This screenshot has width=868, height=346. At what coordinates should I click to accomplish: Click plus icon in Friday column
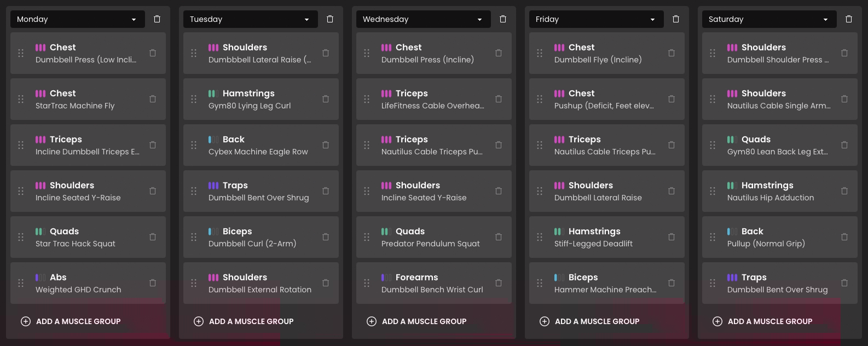pos(544,321)
